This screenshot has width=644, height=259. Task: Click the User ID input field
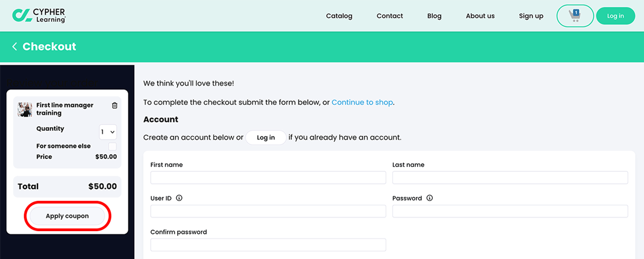[268, 211]
